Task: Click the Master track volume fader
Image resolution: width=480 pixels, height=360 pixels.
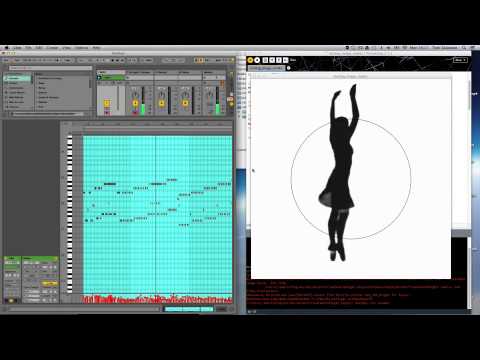Action: point(217,101)
